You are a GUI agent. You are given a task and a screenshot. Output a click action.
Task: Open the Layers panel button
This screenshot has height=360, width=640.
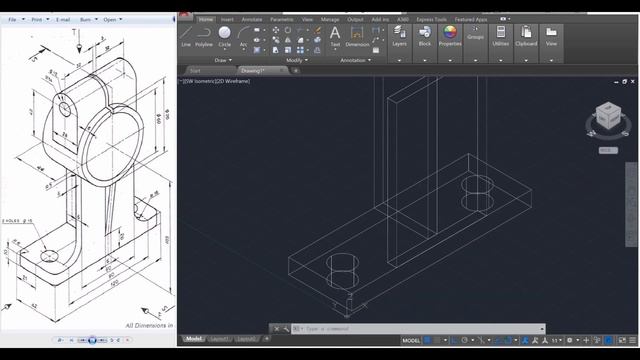400,36
